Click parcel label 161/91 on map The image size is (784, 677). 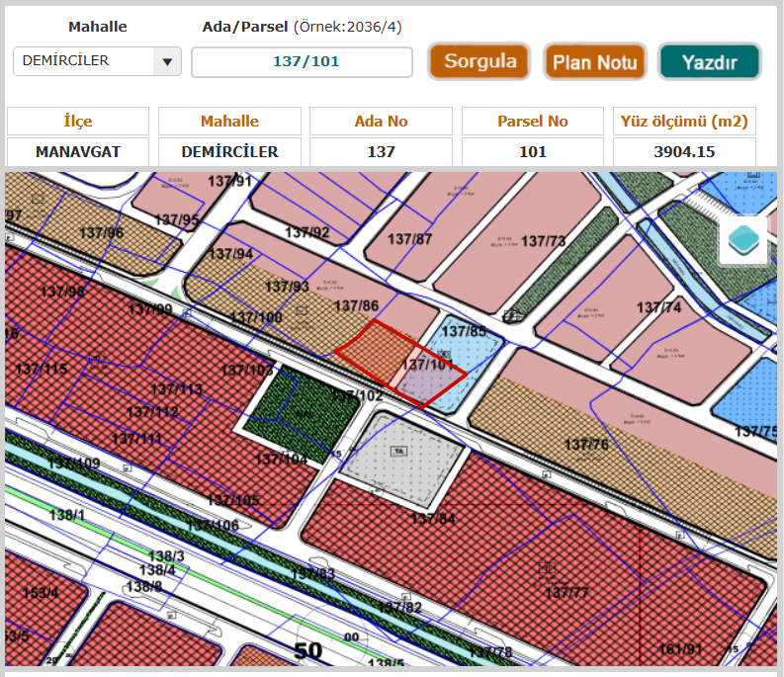(x=680, y=649)
